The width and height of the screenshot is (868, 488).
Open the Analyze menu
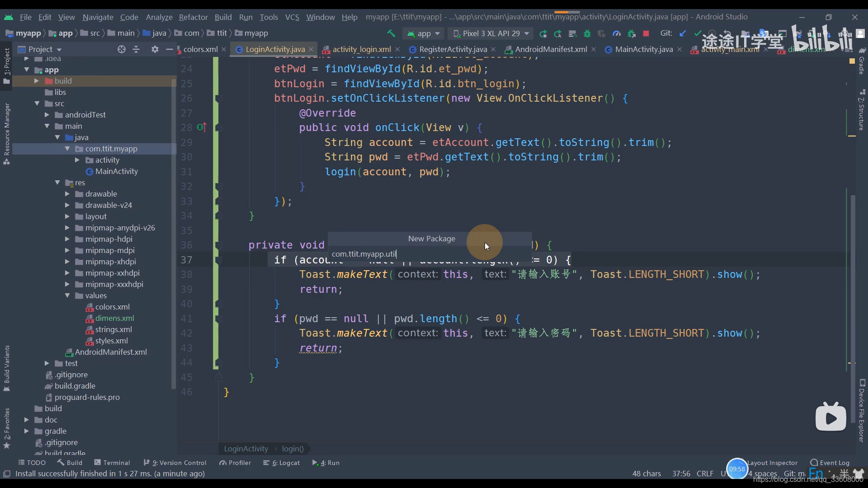[x=159, y=17]
